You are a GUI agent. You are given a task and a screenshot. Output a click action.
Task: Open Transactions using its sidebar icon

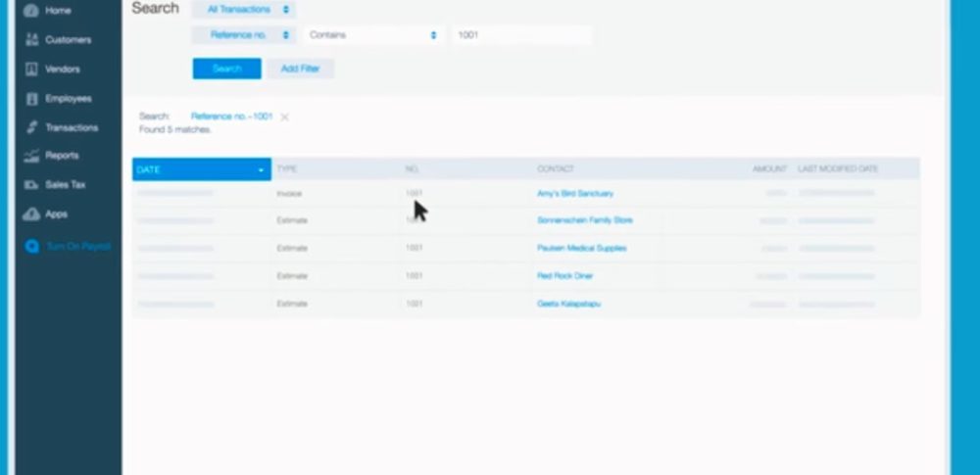31,127
